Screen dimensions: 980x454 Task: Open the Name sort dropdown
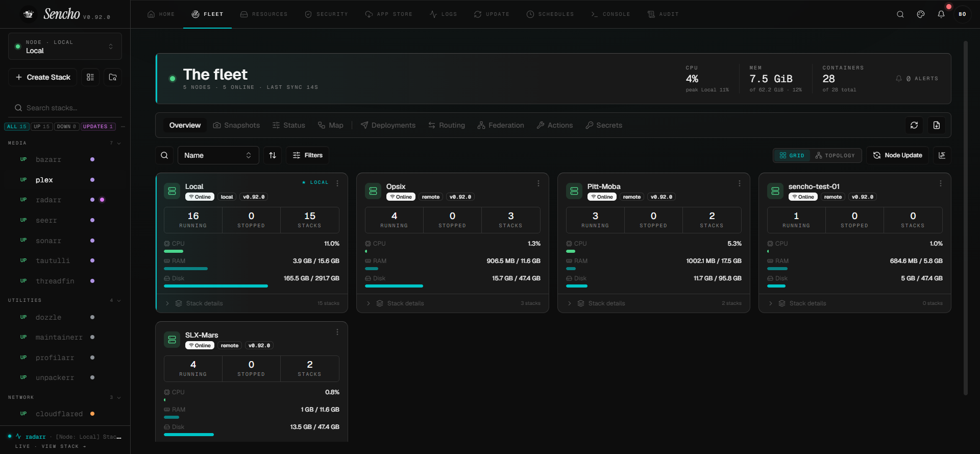218,155
